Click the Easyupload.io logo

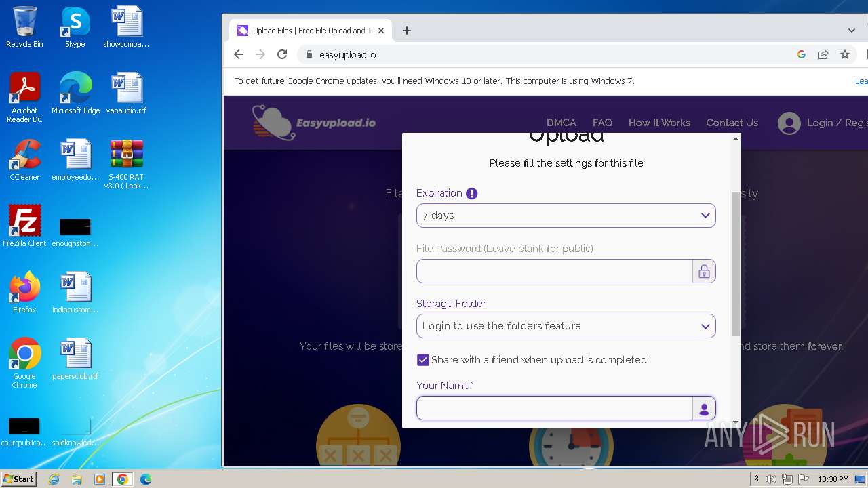(314, 122)
